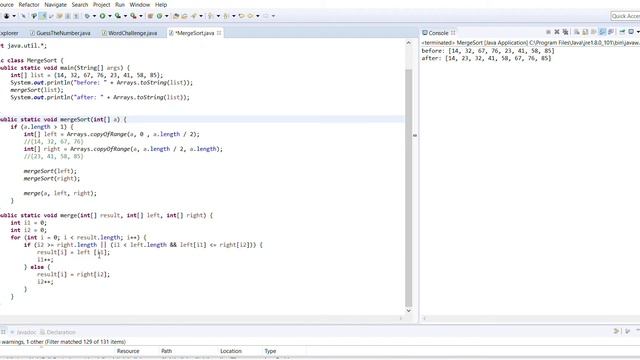Image resolution: width=640 pixels, height=360 pixels.
Task: Expand the Search icon dropdown arrow
Action: pyautogui.click(x=201, y=16)
